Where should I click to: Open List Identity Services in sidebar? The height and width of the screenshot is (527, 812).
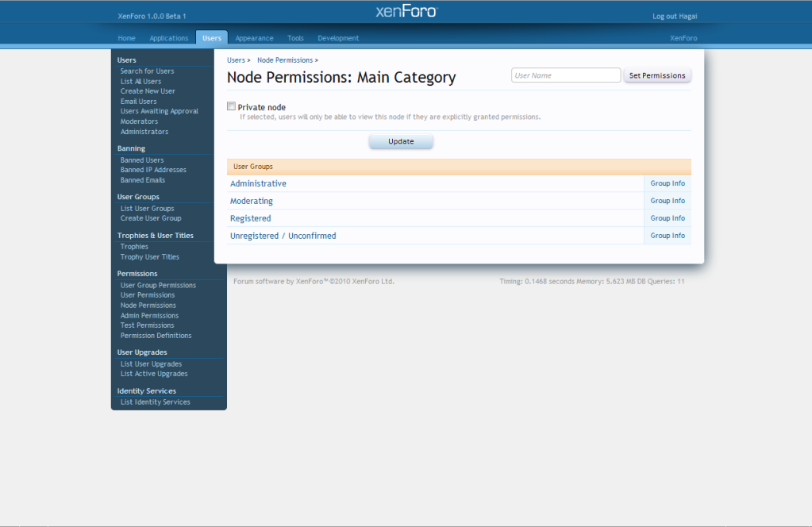point(156,402)
